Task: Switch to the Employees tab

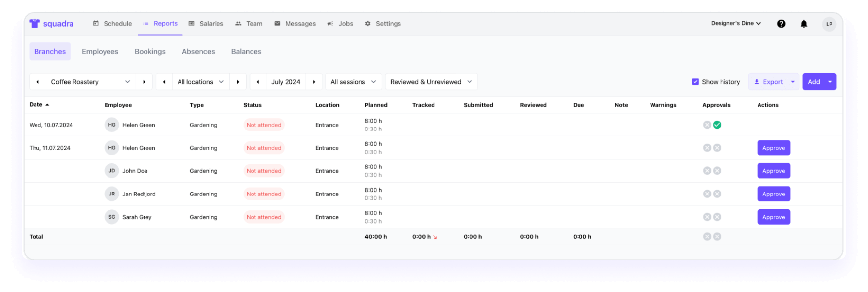Action: click(100, 52)
